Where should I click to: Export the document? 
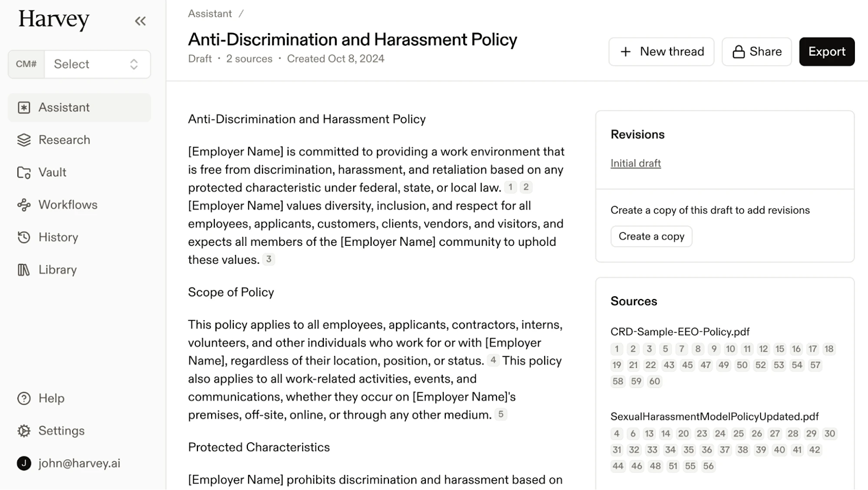826,52
